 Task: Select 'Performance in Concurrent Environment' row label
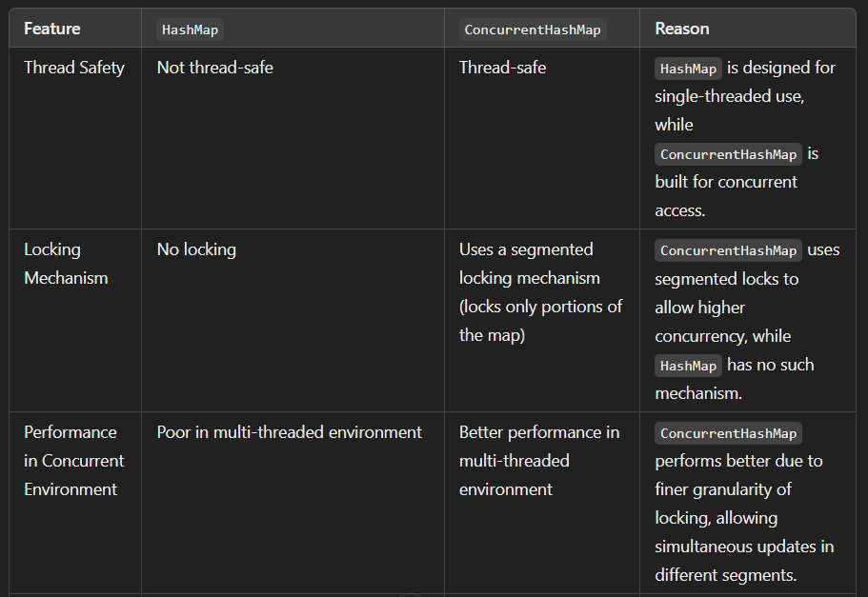(x=74, y=461)
